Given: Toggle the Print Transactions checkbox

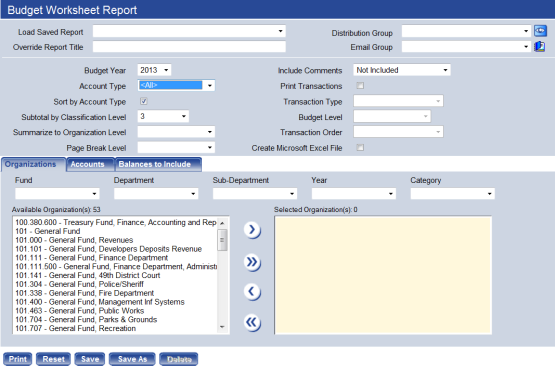Looking at the screenshot, I should click(360, 86).
